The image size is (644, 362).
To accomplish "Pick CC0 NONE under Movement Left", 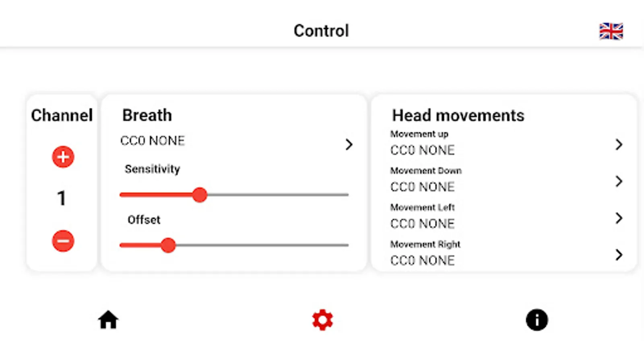I will (x=423, y=224).
